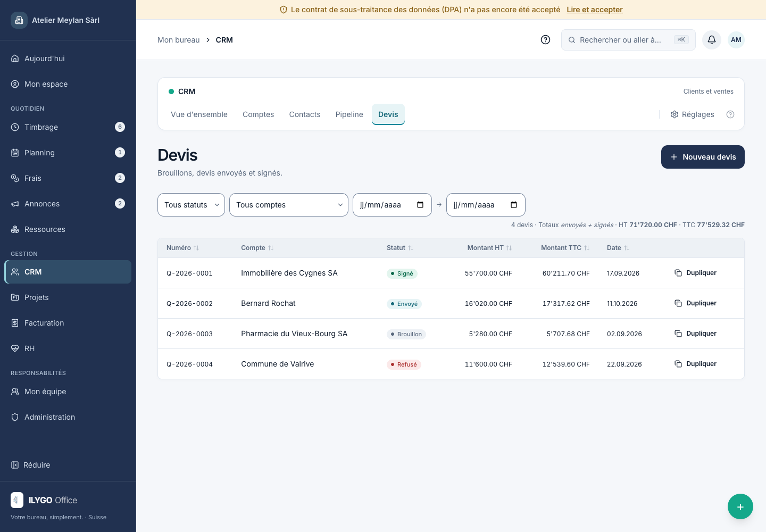
Task: Switch to Pipeline tab
Action: coord(349,114)
